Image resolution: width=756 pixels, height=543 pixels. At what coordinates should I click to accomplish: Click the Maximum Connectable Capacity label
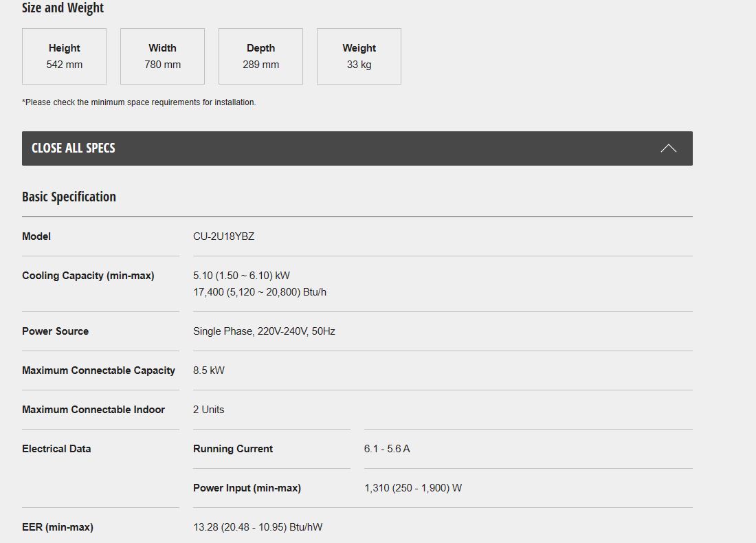[x=98, y=370]
